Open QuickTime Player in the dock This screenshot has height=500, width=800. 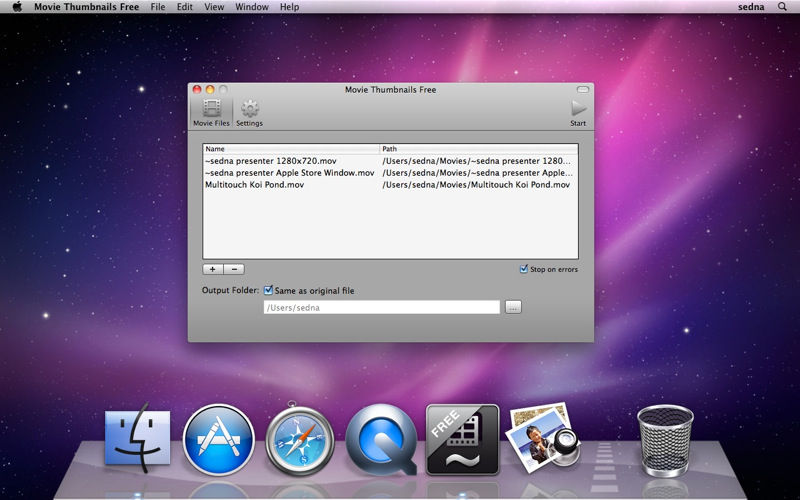click(381, 439)
